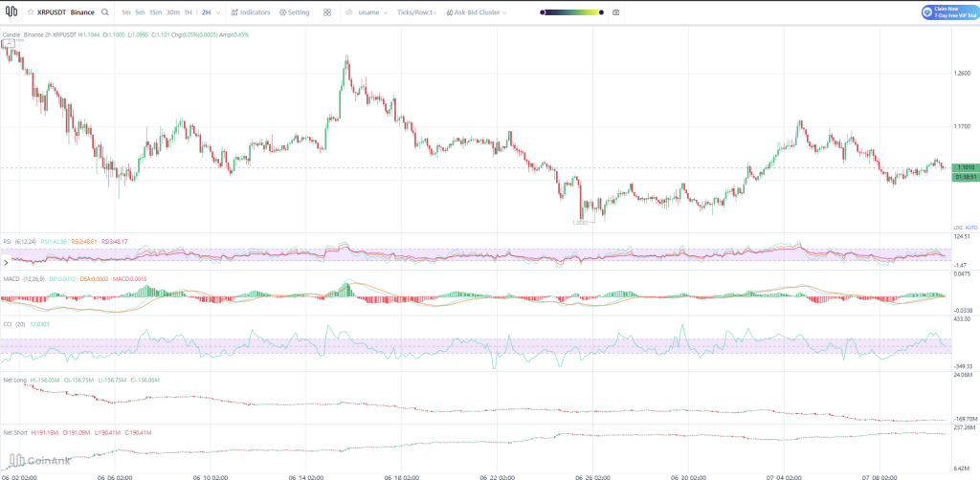980x480 pixels.
Task: Toggle AUTO scale on price axis
Action: tap(970, 228)
